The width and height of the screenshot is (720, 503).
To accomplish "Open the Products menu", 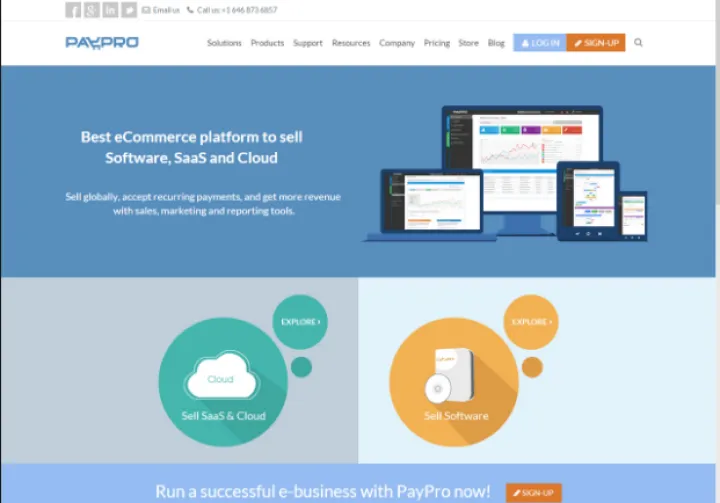I will click(x=267, y=43).
